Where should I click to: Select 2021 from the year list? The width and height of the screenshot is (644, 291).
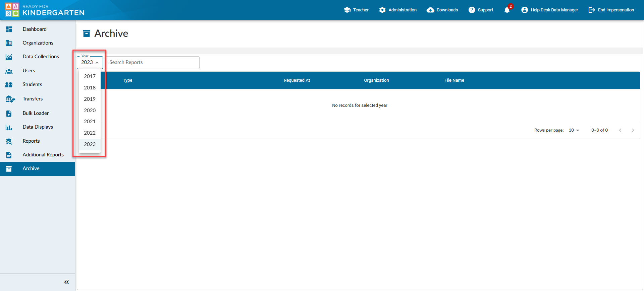90,122
